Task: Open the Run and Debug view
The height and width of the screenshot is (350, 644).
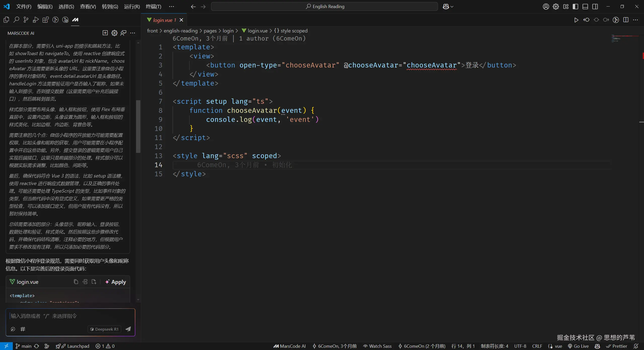Action: (x=36, y=20)
